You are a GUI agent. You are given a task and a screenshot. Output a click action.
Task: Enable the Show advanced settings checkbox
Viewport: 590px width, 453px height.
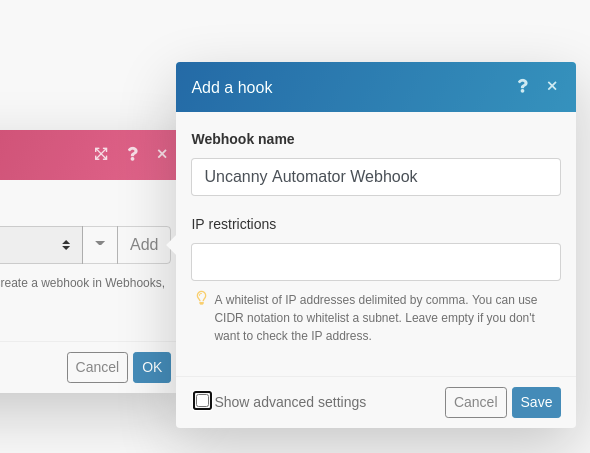pos(202,401)
